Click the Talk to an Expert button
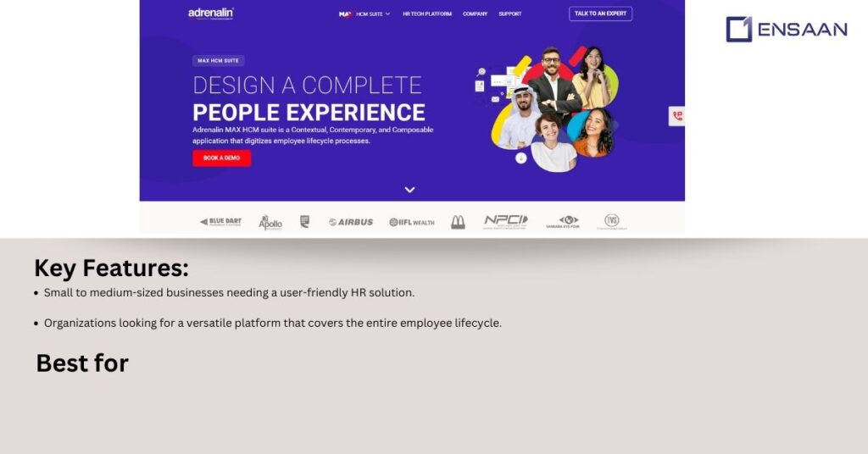 (600, 14)
